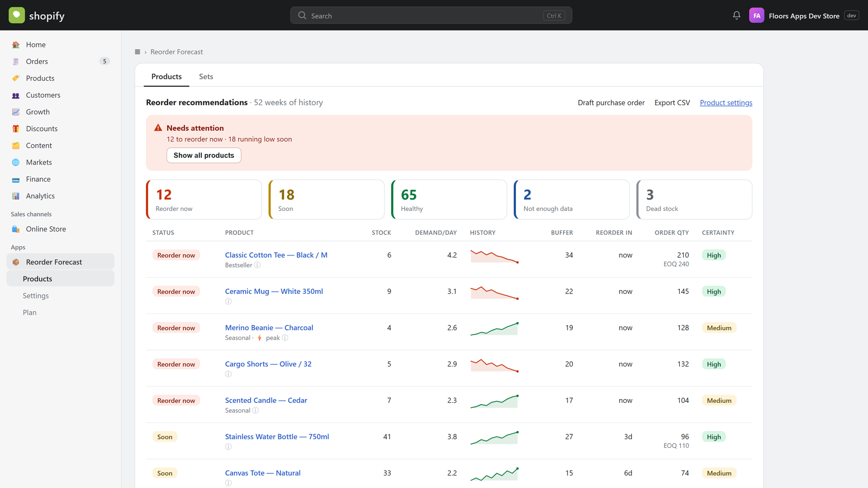
Task: Open Classic Cotton Tee — Black / M
Action: 276,255
